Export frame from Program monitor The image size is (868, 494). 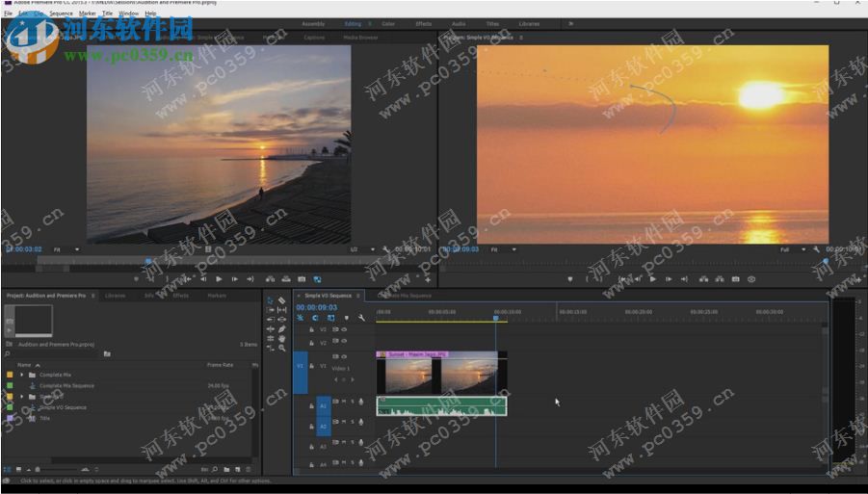click(x=735, y=279)
